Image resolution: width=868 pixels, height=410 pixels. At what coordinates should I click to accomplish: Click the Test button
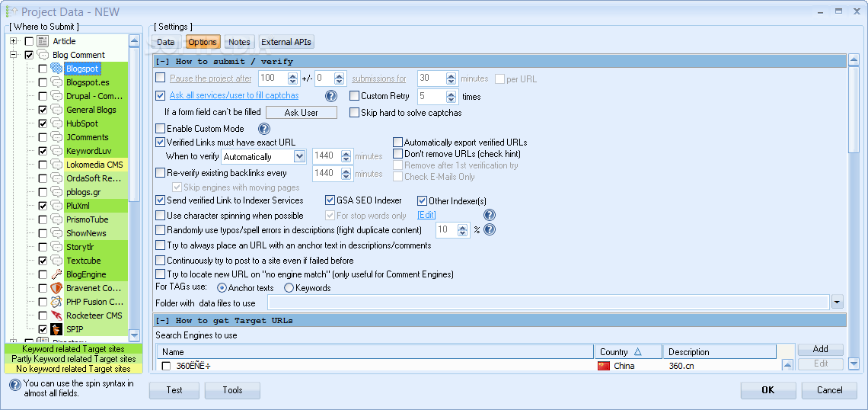pyautogui.click(x=174, y=390)
